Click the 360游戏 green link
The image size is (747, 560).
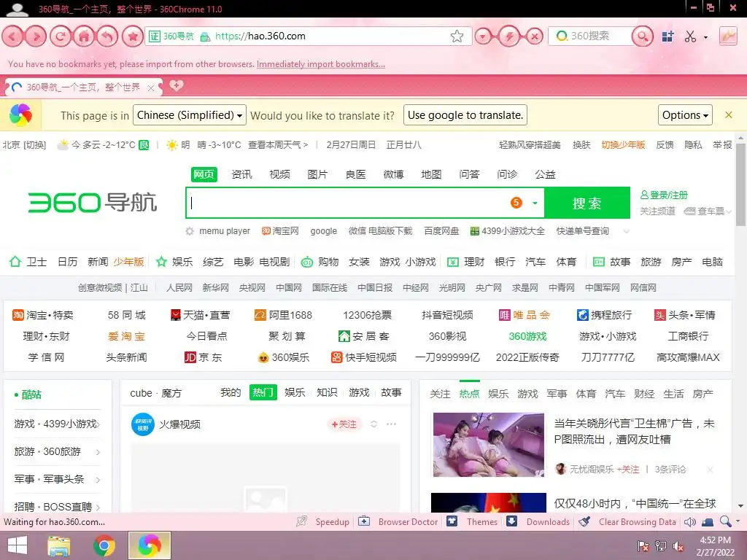point(527,336)
